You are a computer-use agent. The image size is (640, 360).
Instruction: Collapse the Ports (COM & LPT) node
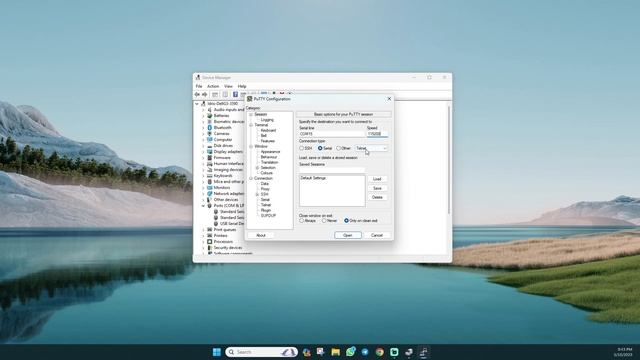(203, 206)
